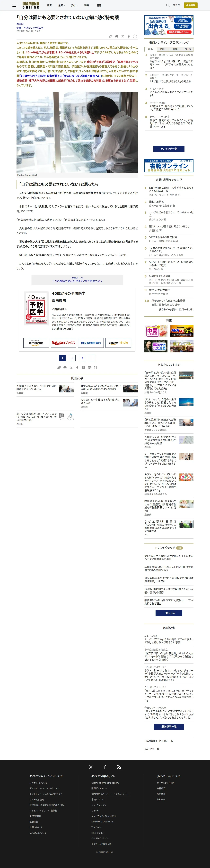Open the SAPIX feature thumbnail
This screenshot has width=210, height=868.
pyautogui.click(x=156, y=346)
